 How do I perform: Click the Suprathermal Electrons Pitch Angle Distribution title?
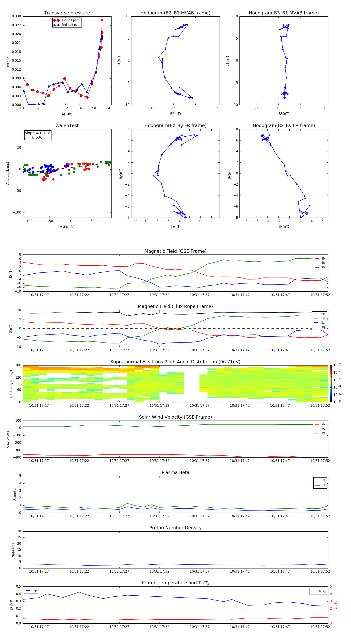point(175,362)
